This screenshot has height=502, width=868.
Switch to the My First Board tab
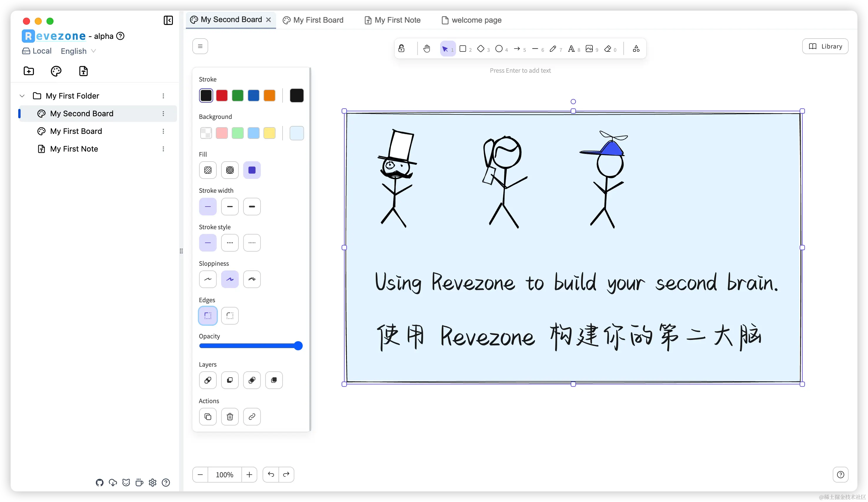click(x=313, y=20)
